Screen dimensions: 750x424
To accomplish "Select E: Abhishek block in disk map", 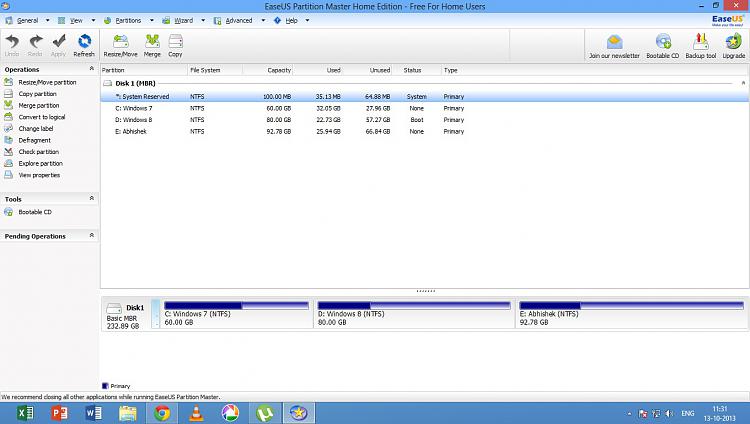I will click(631, 314).
